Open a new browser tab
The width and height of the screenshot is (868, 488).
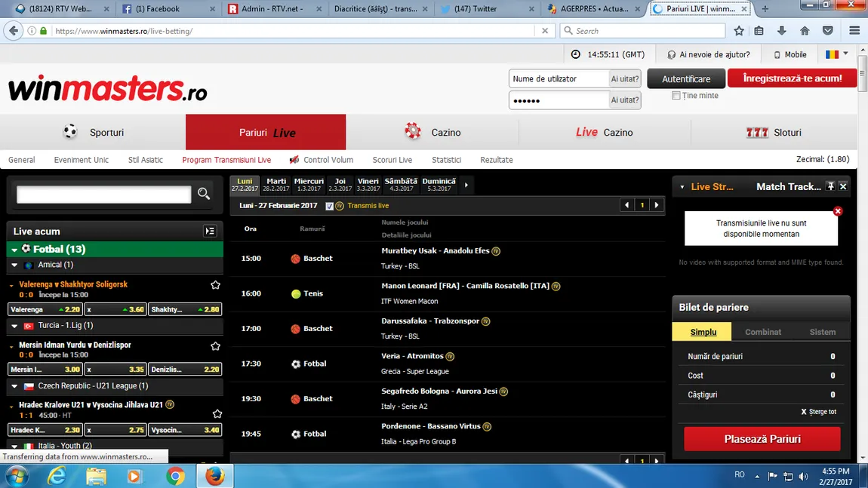click(765, 9)
